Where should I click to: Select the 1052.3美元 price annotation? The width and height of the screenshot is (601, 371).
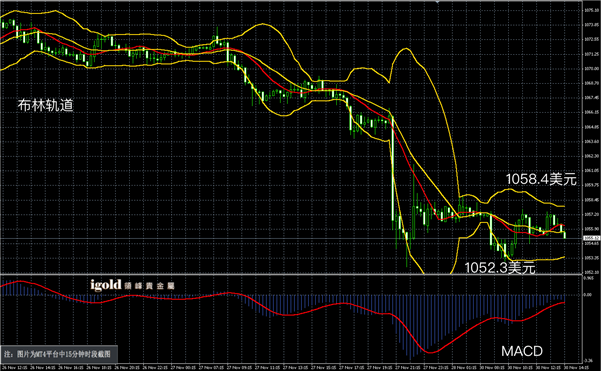(x=500, y=268)
